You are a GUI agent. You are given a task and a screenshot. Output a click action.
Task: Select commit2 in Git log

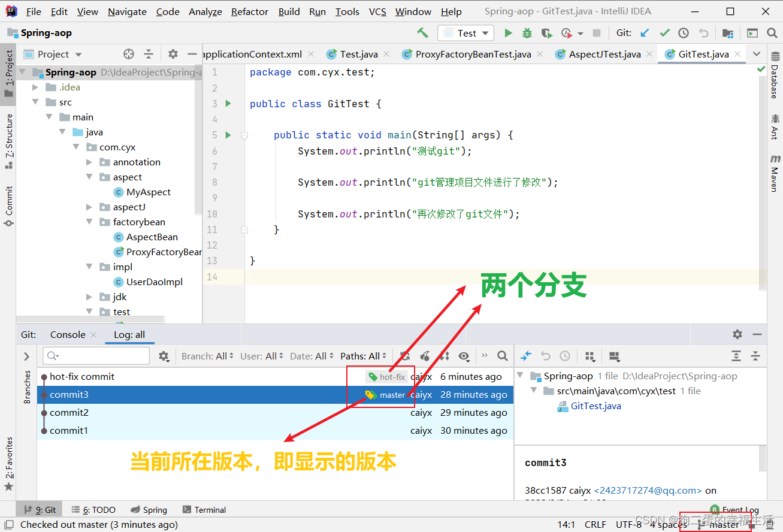coord(276,413)
